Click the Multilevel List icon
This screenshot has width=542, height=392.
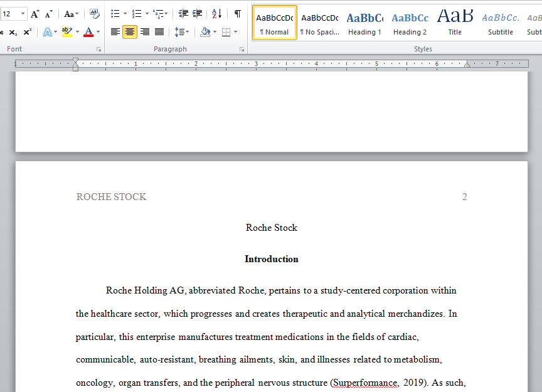[x=158, y=14]
